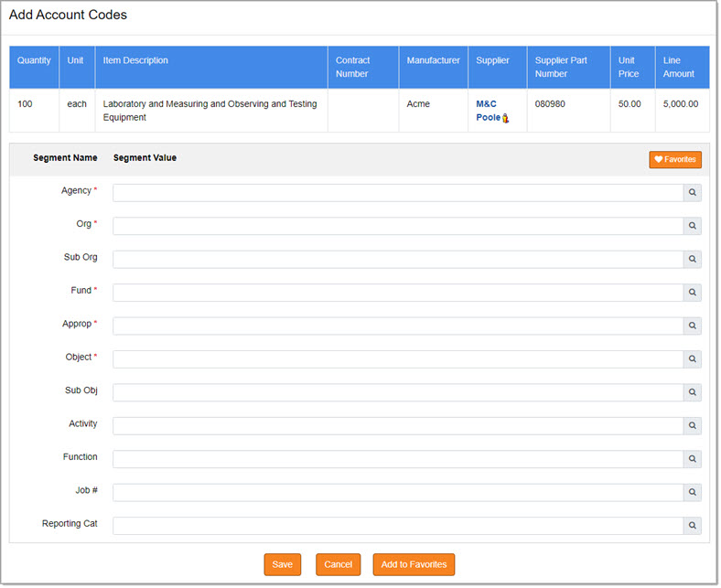Viewport: 721px width, 588px height.
Task: Open the Favorites heart button
Action: tap(675, 159)
